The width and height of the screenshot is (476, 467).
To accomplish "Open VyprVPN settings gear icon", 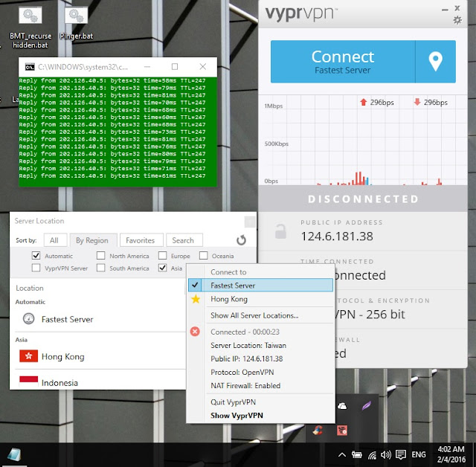I will [x=457, y=20].
